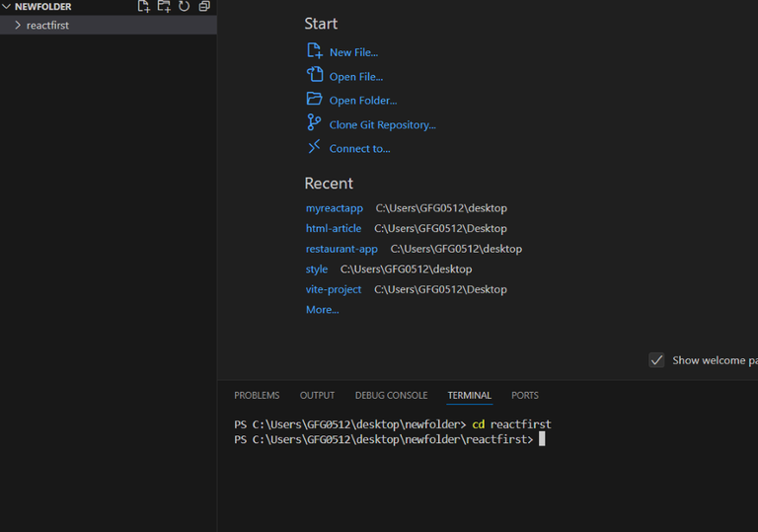Click the Open File... link
This screenshot has height=532, width=758.
click(356, 77)
